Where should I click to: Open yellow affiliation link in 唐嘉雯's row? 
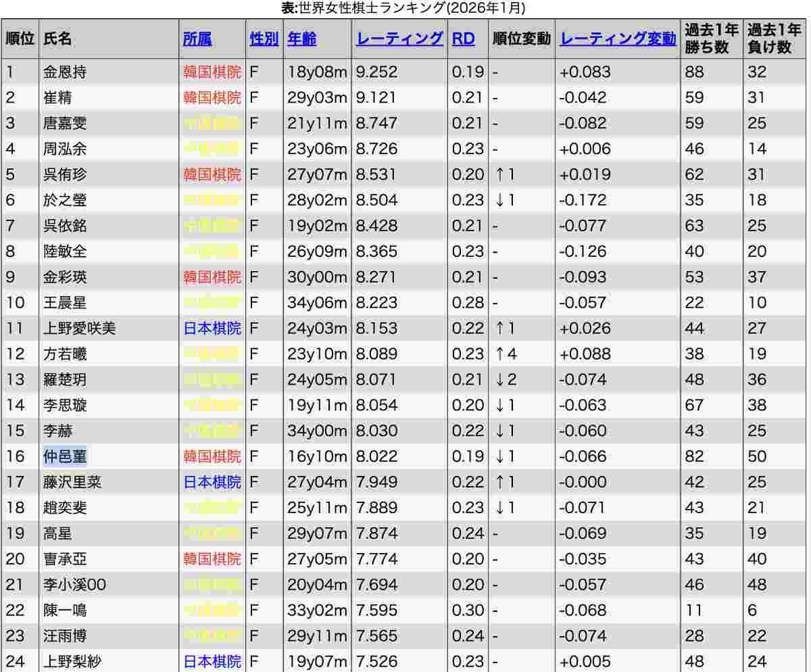click(212, 124)
